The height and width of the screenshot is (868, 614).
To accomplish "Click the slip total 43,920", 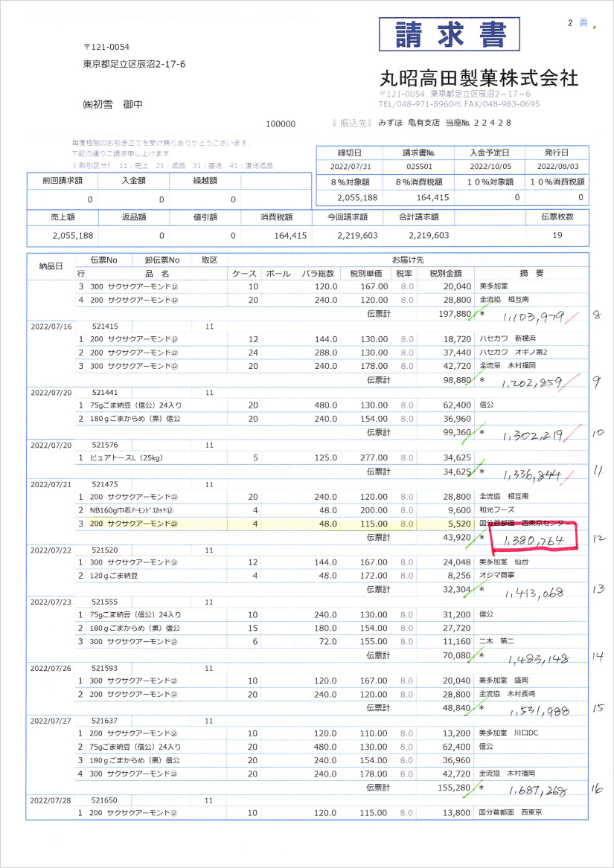I will 457,537.
